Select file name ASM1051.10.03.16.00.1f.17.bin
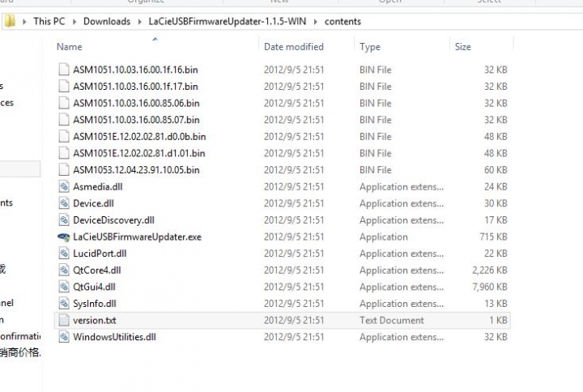This screenshot has height=392, width=583. point(135,87)
